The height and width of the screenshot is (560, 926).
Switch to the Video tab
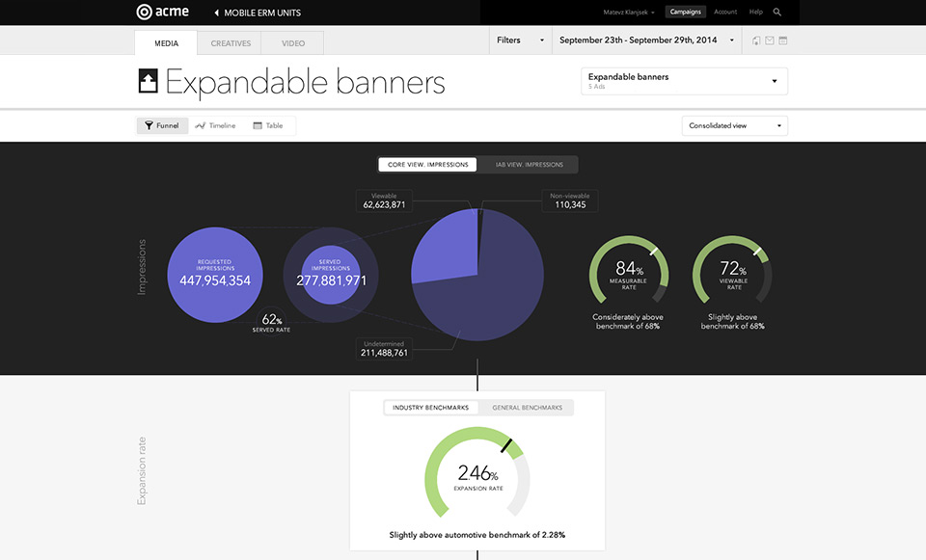(x=293, y=43)
